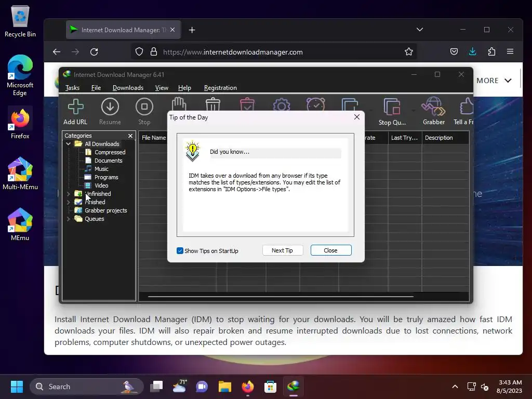The image size is (532, 399).
Task: Click the taskbar Search box
Action: click(x=87, y=387)
